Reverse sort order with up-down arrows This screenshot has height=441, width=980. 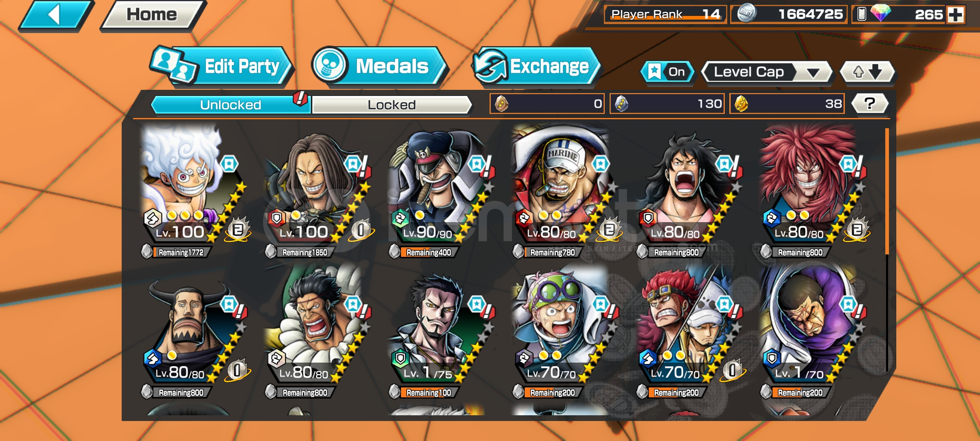tap(867, 72)
